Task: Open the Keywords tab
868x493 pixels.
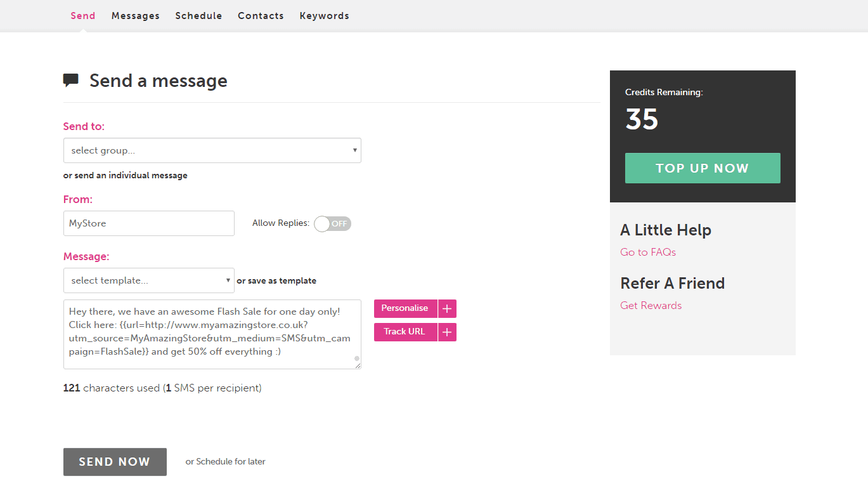Action: coord(324,16)
